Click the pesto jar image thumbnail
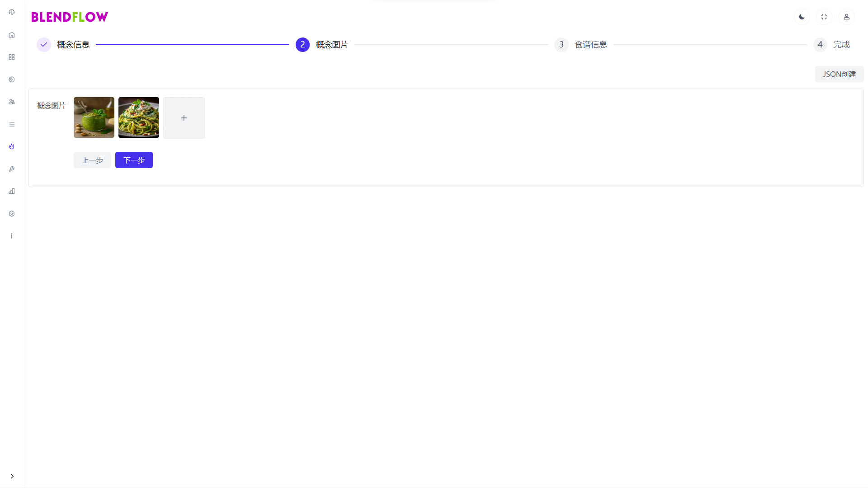Image resolution: width=868 pixels, height=488 pixels. pyautogui.click(x=94, y=117)
